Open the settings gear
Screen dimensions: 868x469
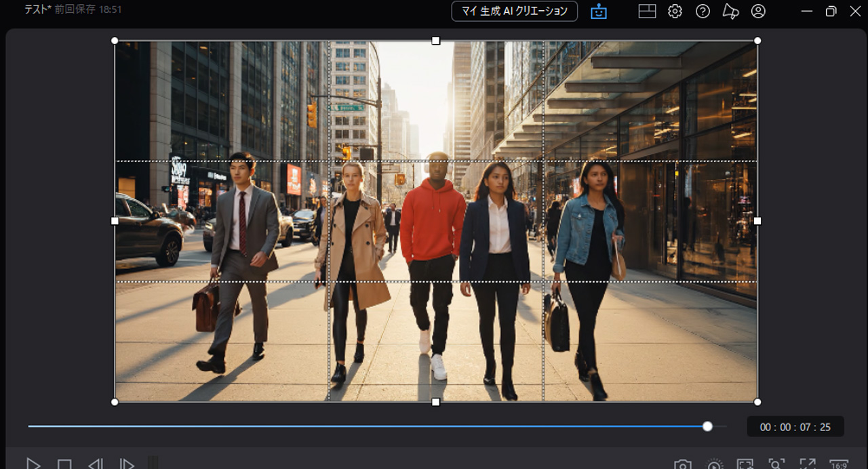[675, 11]
